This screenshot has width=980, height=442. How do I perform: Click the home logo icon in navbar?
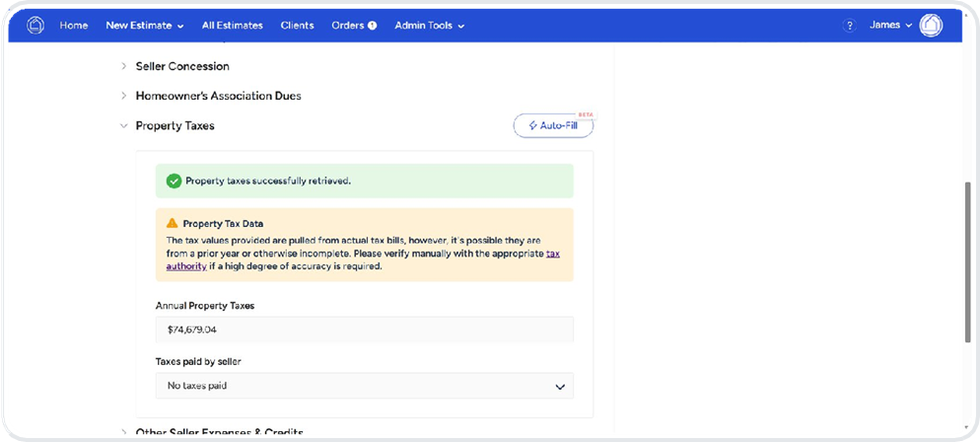click(35, 26)
